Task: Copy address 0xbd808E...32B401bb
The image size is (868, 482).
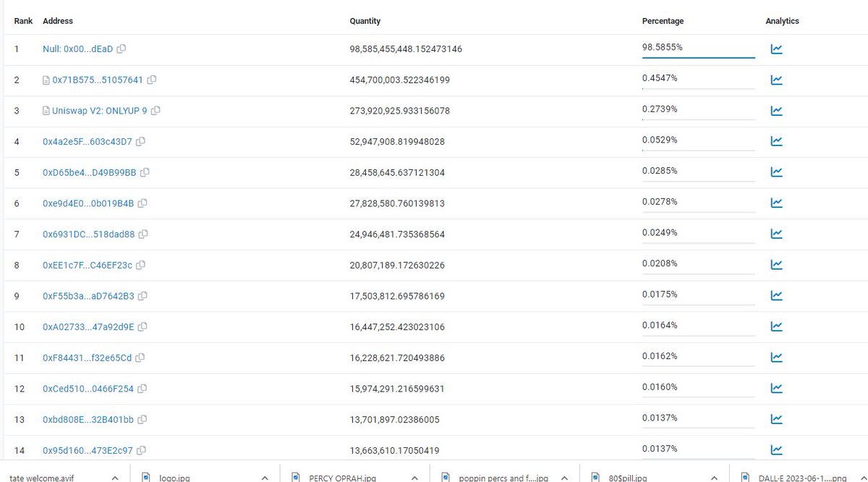Action: tap(142, 419)
